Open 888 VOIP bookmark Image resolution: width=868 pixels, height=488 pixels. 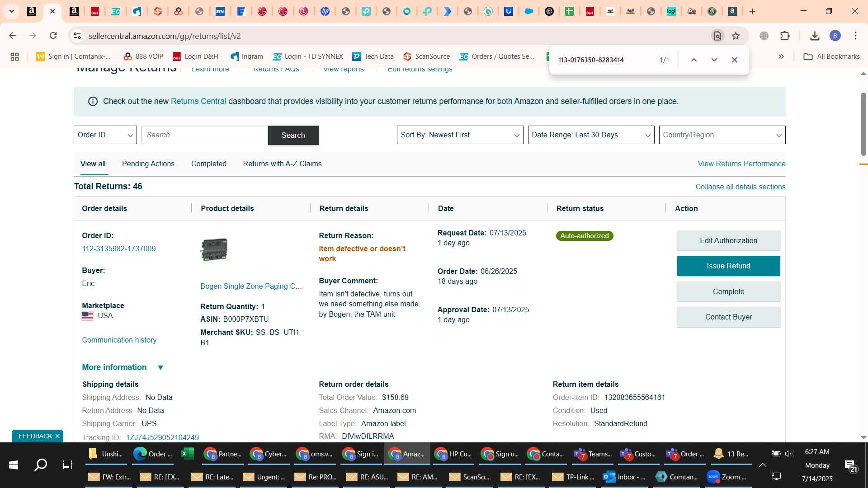coord(143,56)
